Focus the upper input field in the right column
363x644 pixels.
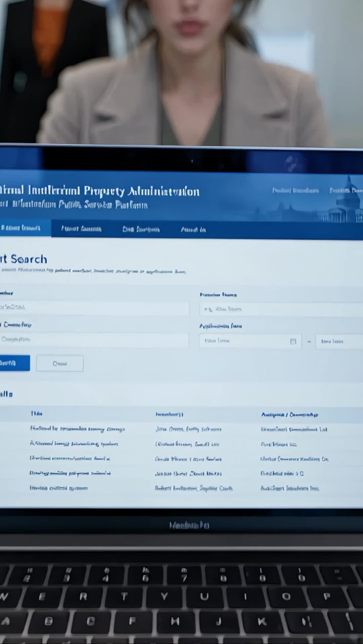click(x=281, y=309)
